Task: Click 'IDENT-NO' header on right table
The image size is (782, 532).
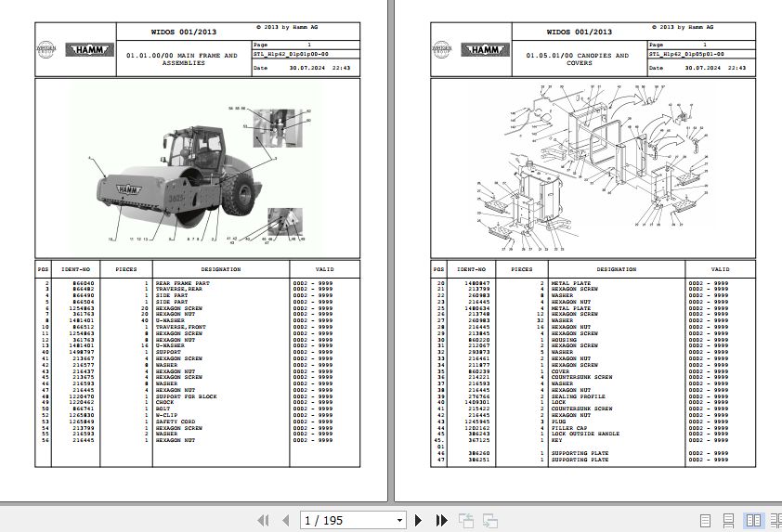Action: point(471,269)
